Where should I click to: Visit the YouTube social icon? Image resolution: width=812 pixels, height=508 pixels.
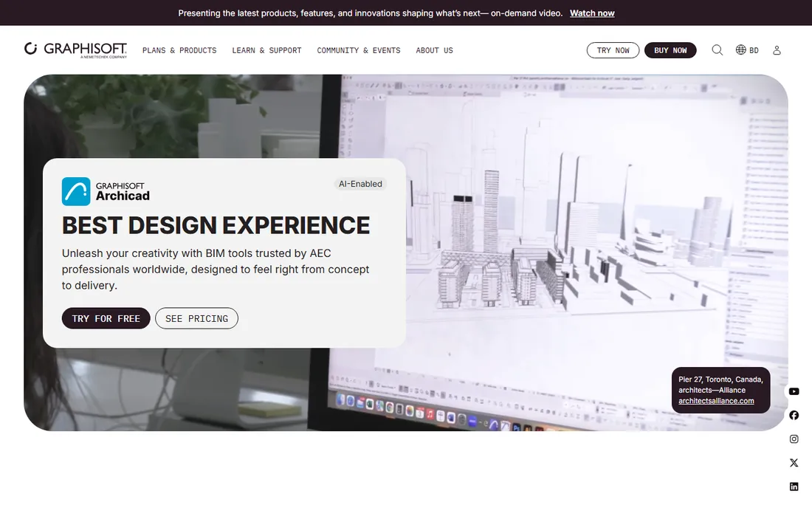click(794, 391)
